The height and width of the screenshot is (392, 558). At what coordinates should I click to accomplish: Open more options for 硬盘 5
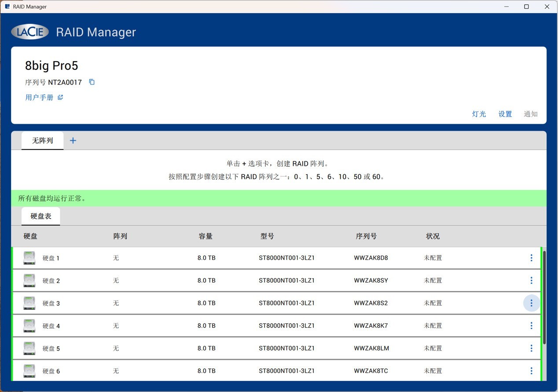click(531, 348)
